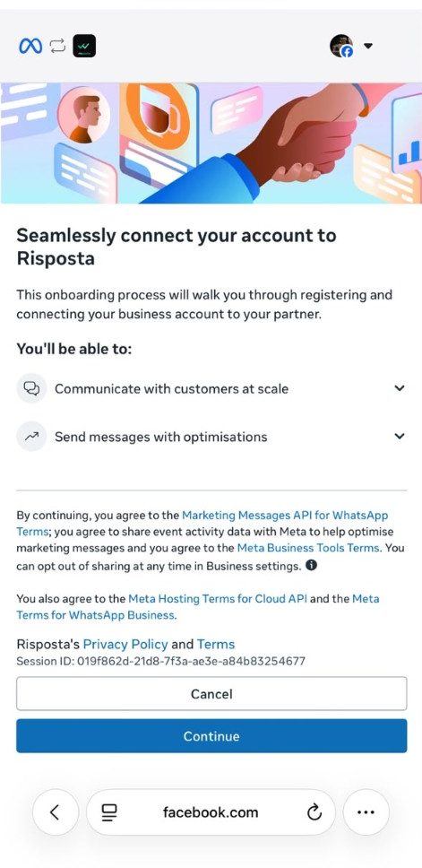This screenshot has width=422, height=868.
Task: Open Meta Business Tools Terms link
Action: tap(308, 548)
